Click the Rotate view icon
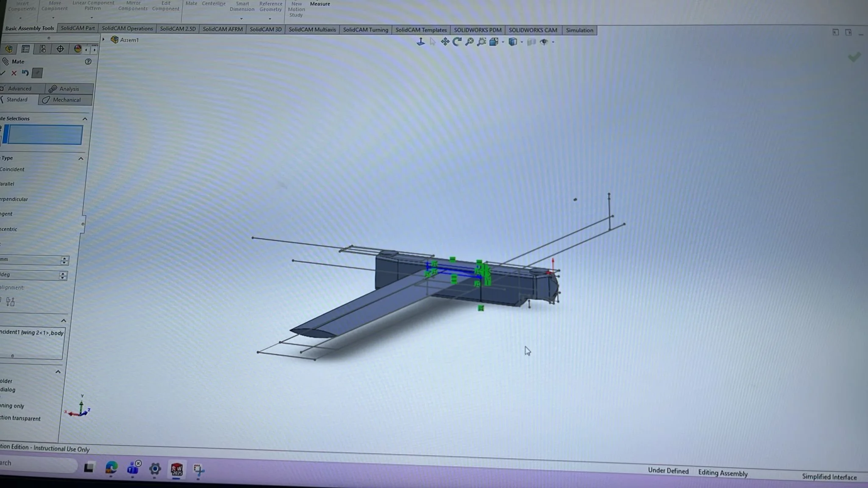The width and height of the screenshot is (868, 488). point(457,42)
